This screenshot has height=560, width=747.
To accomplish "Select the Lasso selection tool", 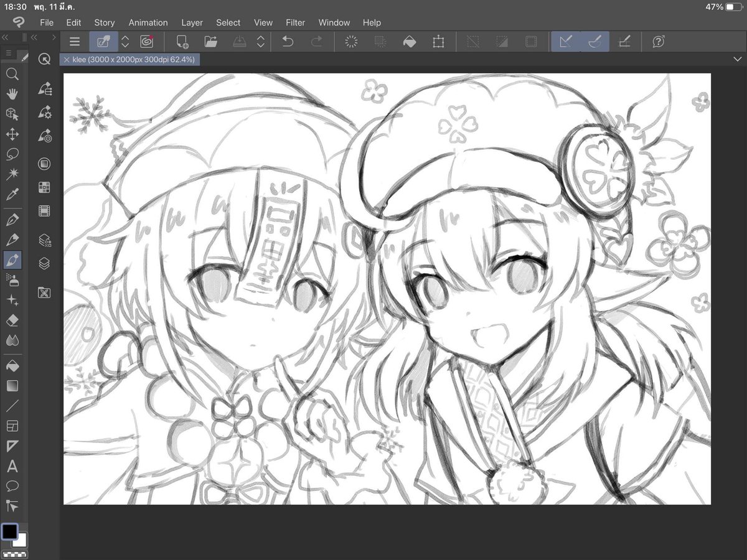I will [x=12, y=154].
